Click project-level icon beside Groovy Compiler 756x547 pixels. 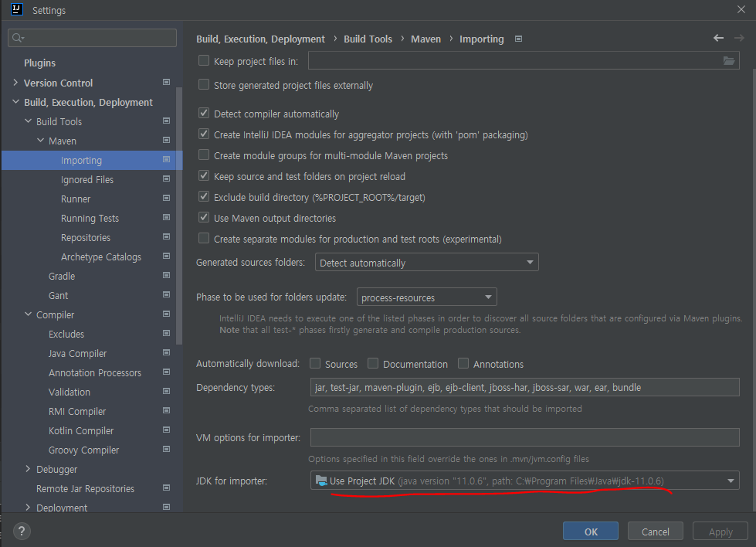pyautogui.click(x=166, y=449)
